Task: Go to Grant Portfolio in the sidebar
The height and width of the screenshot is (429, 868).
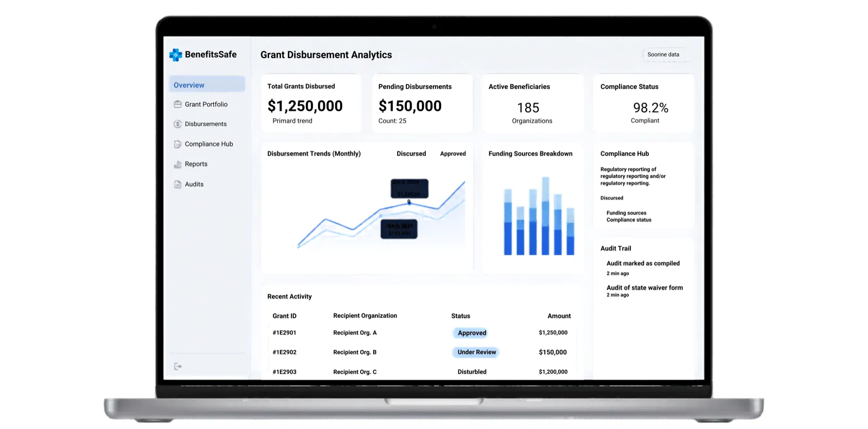Action: pyautogui.click(x=206, y=104)
